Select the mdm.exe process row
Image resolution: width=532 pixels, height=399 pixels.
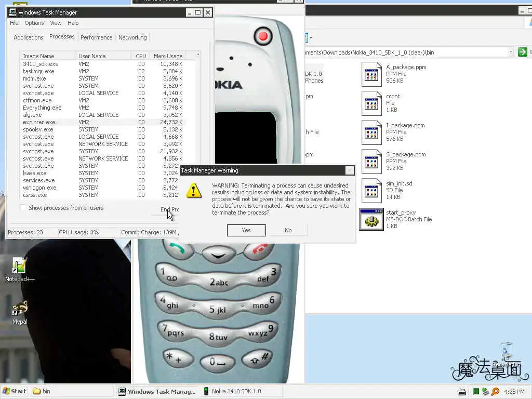[x=103, y=78]
